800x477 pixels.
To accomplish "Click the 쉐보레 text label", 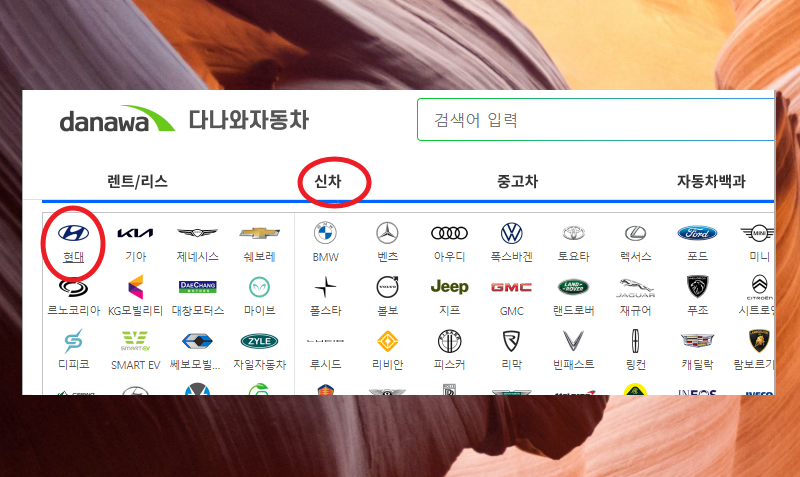I will point(260,257).
